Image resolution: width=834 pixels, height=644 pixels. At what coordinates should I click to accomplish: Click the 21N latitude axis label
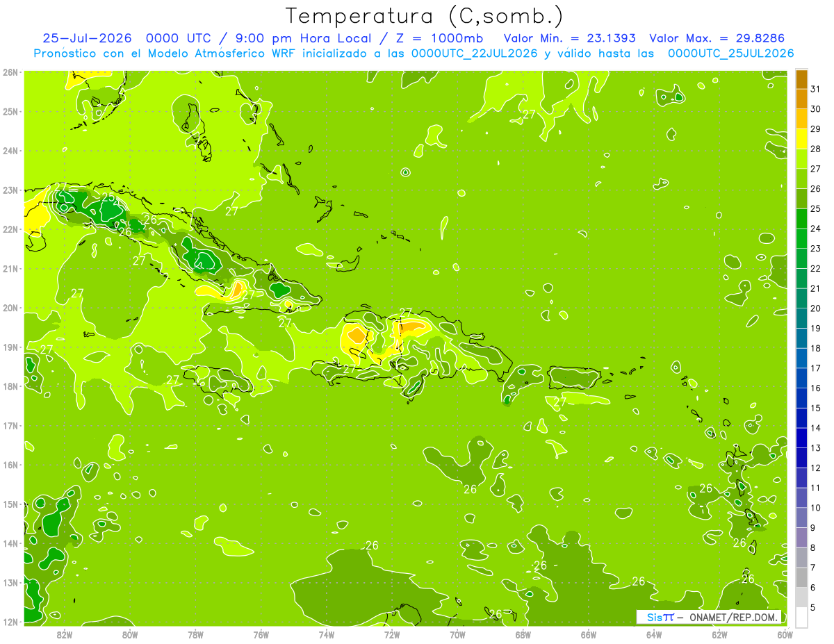coord(10,269)
